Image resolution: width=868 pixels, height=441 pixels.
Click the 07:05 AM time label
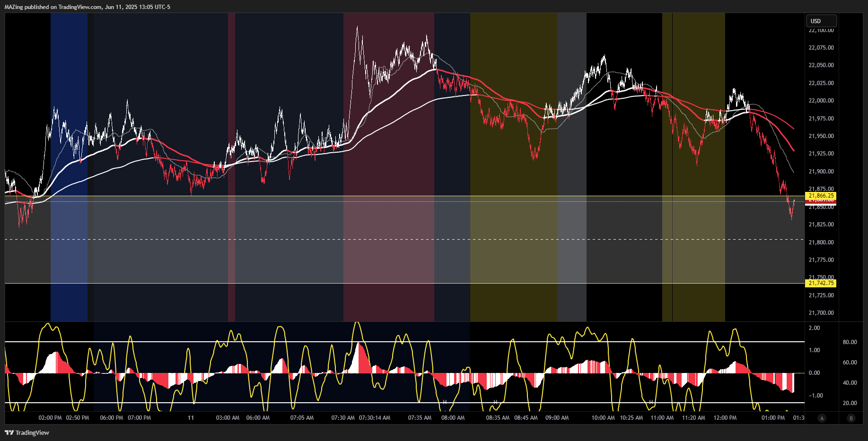(302, 418)
